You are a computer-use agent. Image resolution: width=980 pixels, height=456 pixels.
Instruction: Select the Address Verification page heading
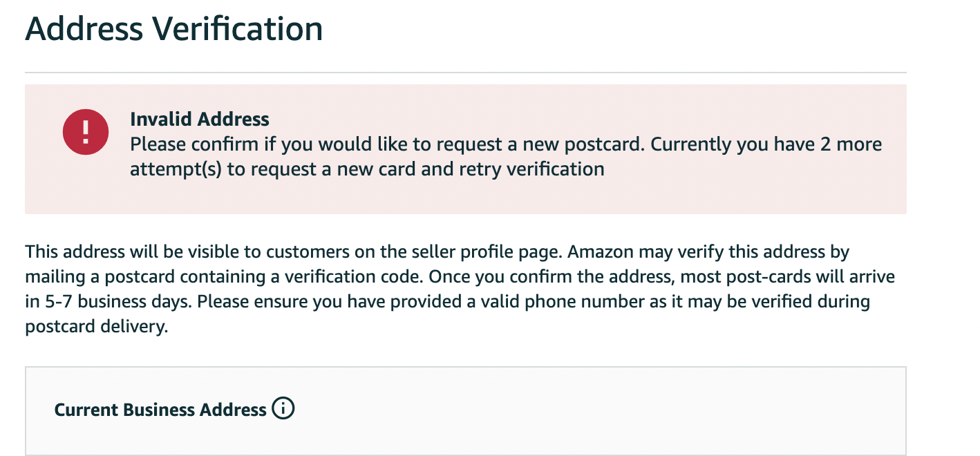click(174, 30)
